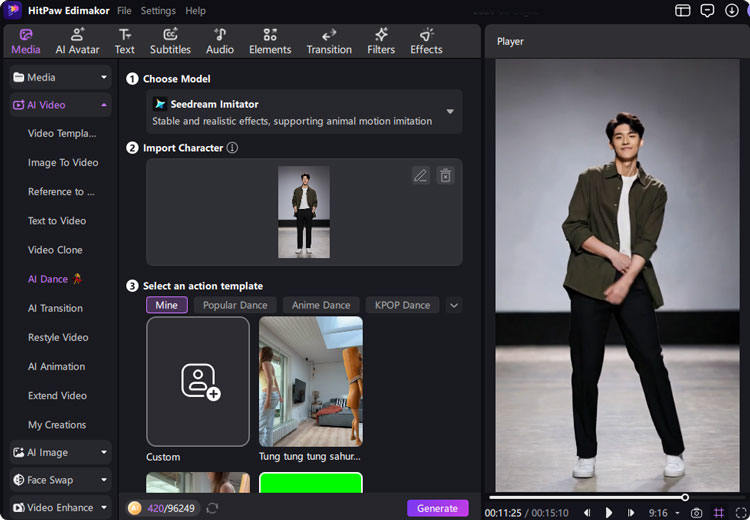Expand more dance category chevron

tap(454, 305)
